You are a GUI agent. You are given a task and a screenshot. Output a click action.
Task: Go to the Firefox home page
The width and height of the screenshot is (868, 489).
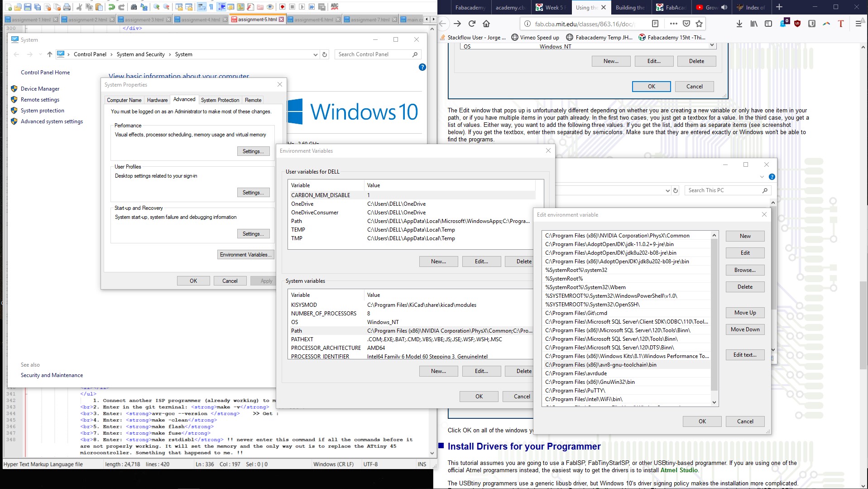(486, 24)
